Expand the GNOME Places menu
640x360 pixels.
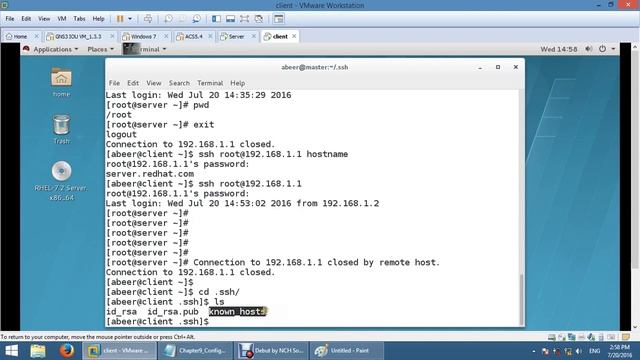coord(100,49)
